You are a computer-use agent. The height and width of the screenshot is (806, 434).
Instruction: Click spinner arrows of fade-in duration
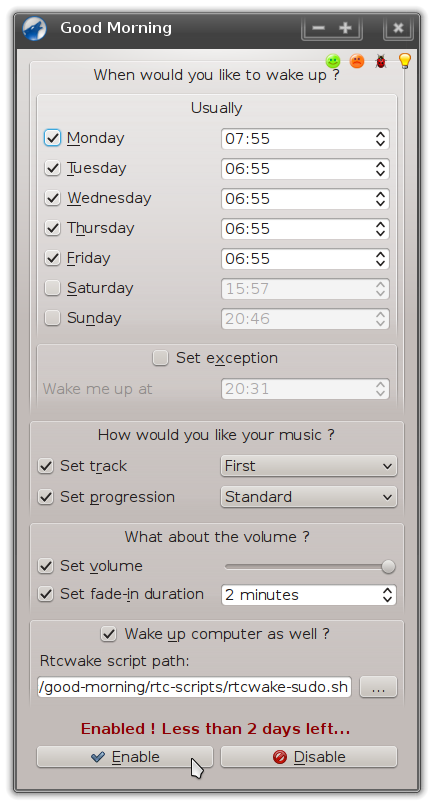[388, 595]
